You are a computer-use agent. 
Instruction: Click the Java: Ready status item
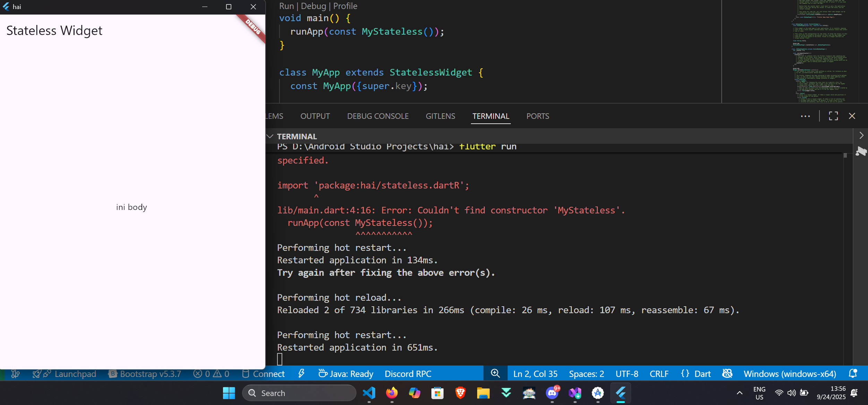click(346, 374)
